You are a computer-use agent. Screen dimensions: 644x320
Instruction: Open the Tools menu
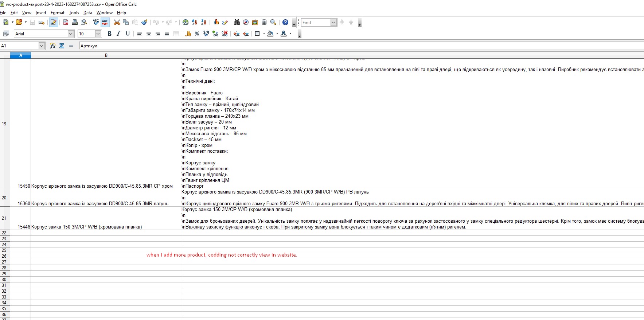pos(74,13)
